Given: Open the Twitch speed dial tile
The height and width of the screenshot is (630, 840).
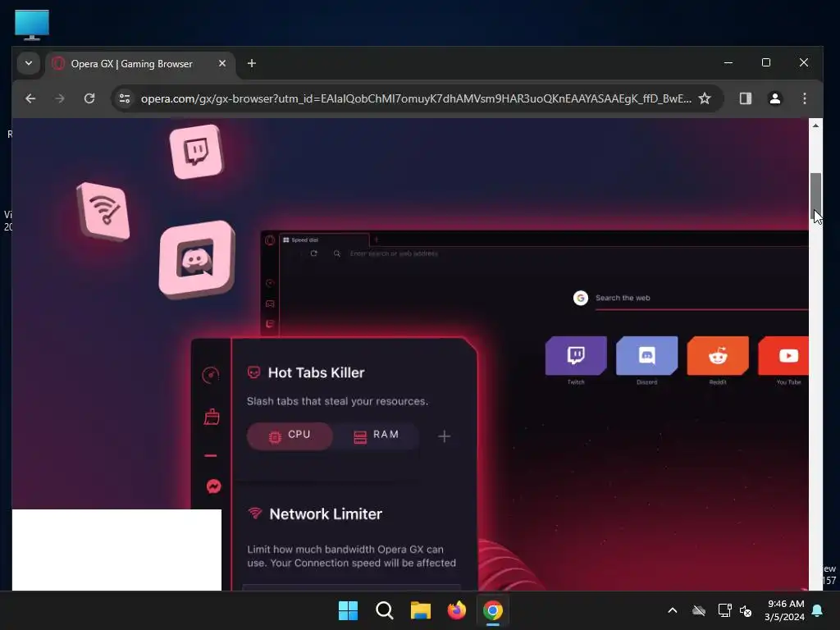Looking at the screenshot, I should (x=576, y=356).
